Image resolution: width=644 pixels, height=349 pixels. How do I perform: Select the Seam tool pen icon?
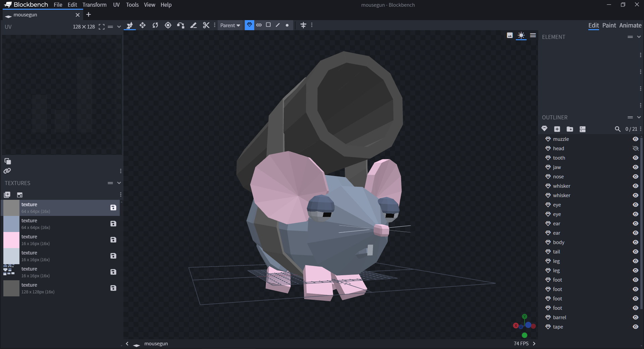pos(194,25)
